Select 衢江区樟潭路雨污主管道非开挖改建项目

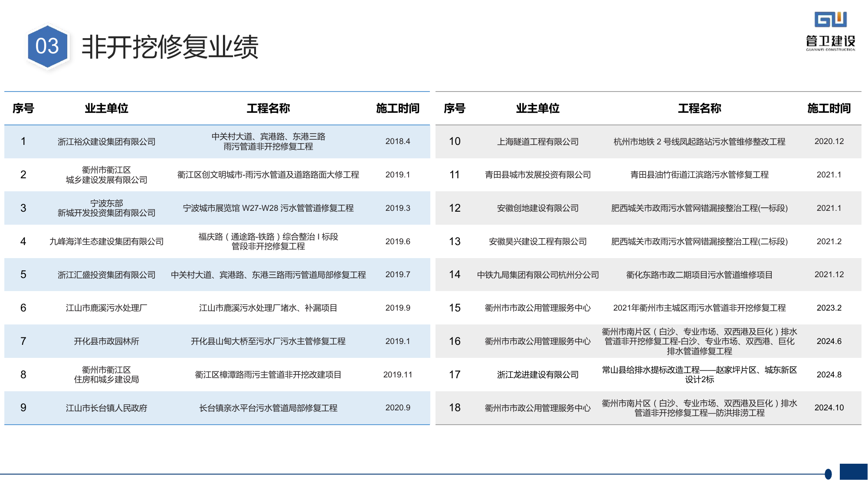pos(269,375)
